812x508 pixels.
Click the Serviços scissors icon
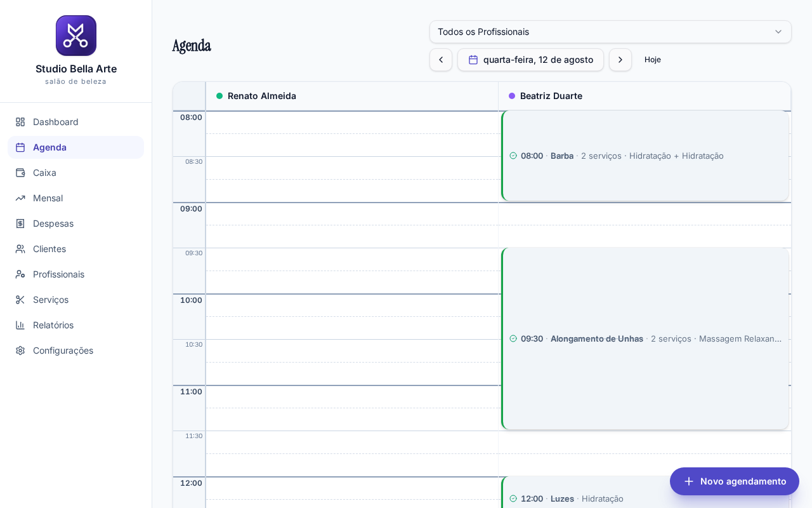point(20,300)
